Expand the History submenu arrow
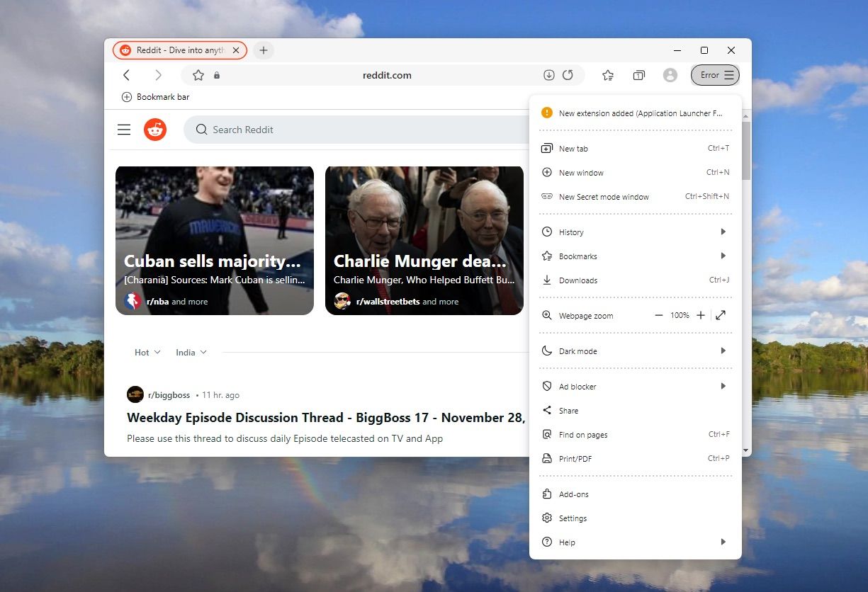Image resolution: width=868 pixels, height=592 pixels. pyautogui.click(x=723, y=232)
